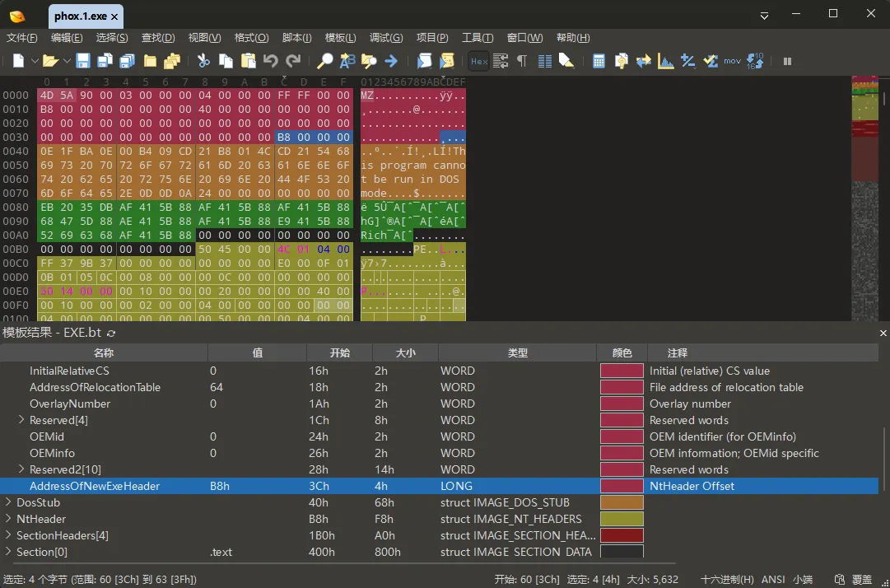Expand the Reserved[4] row
Image resolution: width=890 pixels, height=588 pixels.
21,420
